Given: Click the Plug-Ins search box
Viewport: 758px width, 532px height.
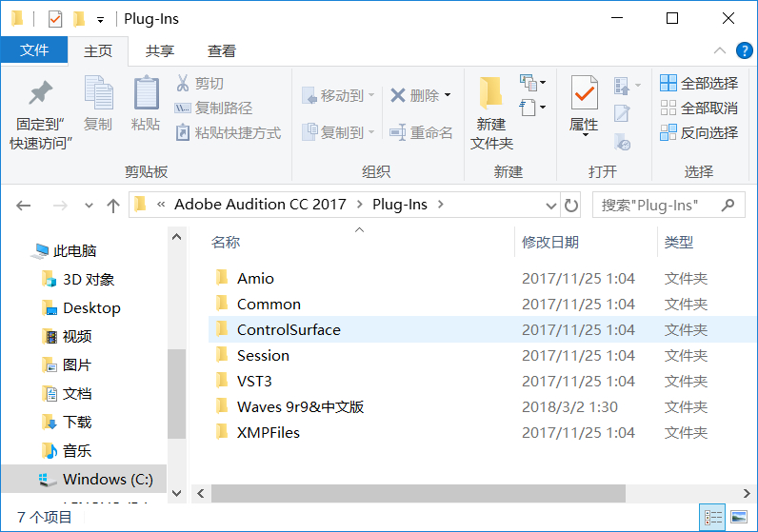Looking at the screenshot, I should [x=657, y=205].
